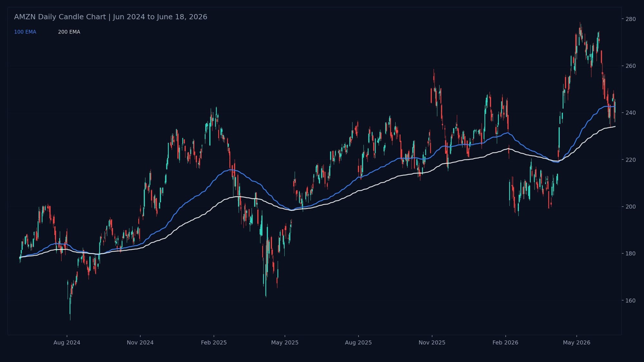
Task: Click the AMZN Daily Candle Chart title
Action: pyautogui.click(x=110, y=17)
